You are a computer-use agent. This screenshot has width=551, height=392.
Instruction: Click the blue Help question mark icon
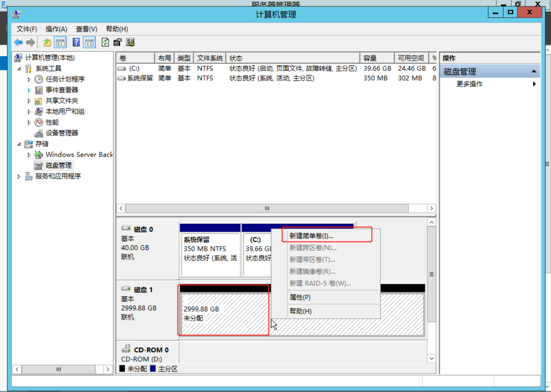(x=76, y=43)
